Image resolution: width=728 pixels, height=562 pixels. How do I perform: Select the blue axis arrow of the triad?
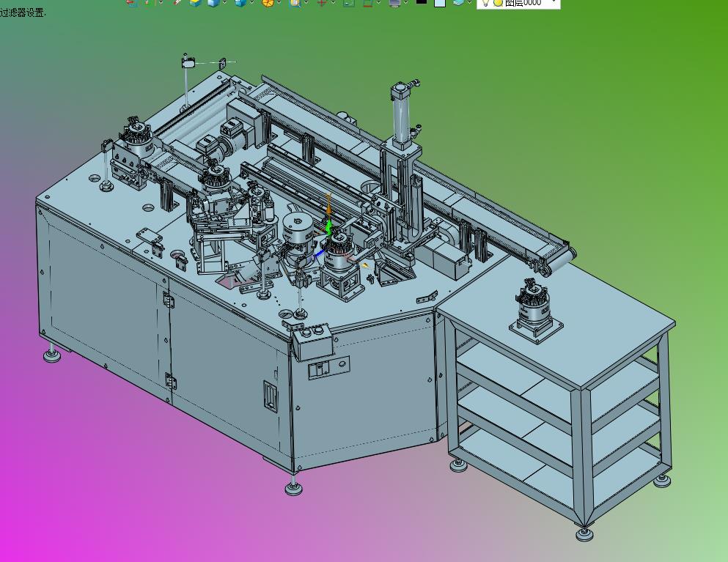point(320,254)
